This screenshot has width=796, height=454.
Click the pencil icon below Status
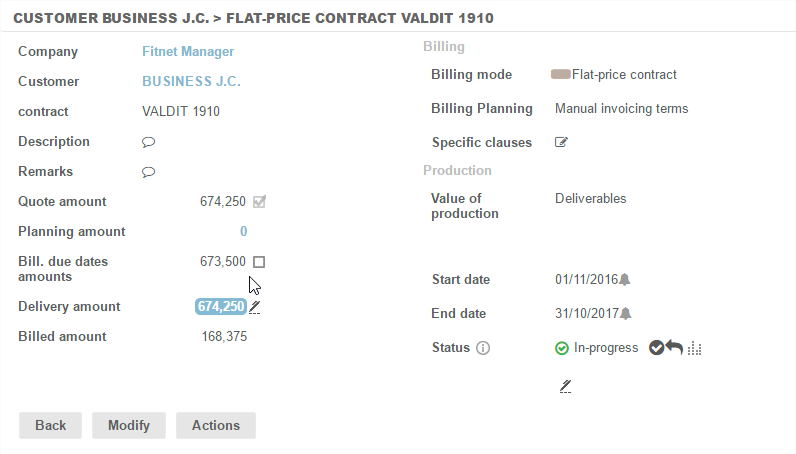(x=566, y=386)
